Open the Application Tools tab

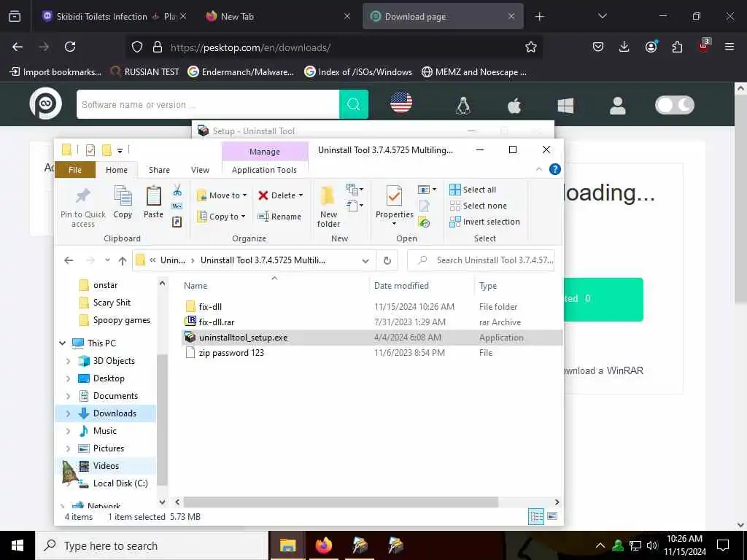point(264,170)
